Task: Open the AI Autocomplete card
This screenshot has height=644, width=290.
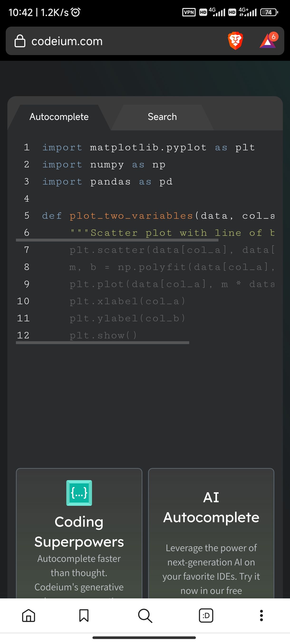Action: pyautogui.click(x=211, y=533)
